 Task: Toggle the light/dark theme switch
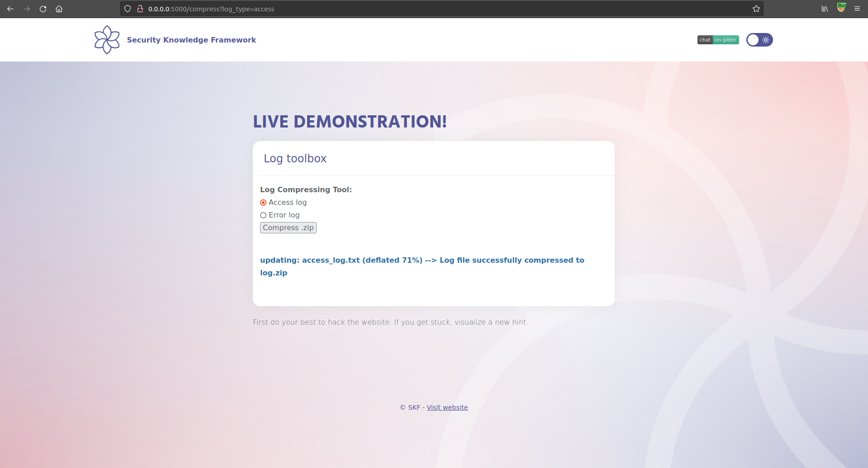[759, 40]
